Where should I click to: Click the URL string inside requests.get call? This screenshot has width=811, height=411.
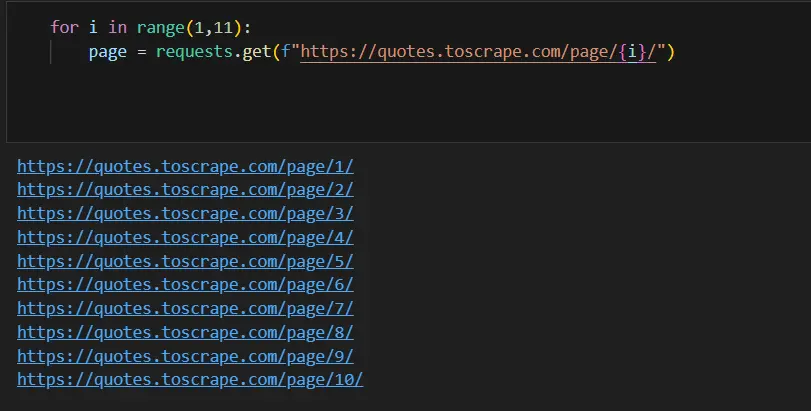click(478, 52)
